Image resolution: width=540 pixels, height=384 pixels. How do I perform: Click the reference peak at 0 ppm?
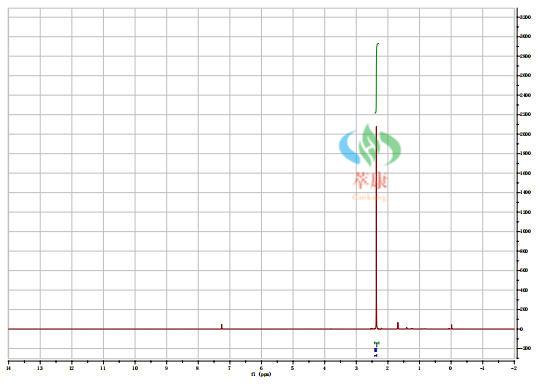(451, 326)
